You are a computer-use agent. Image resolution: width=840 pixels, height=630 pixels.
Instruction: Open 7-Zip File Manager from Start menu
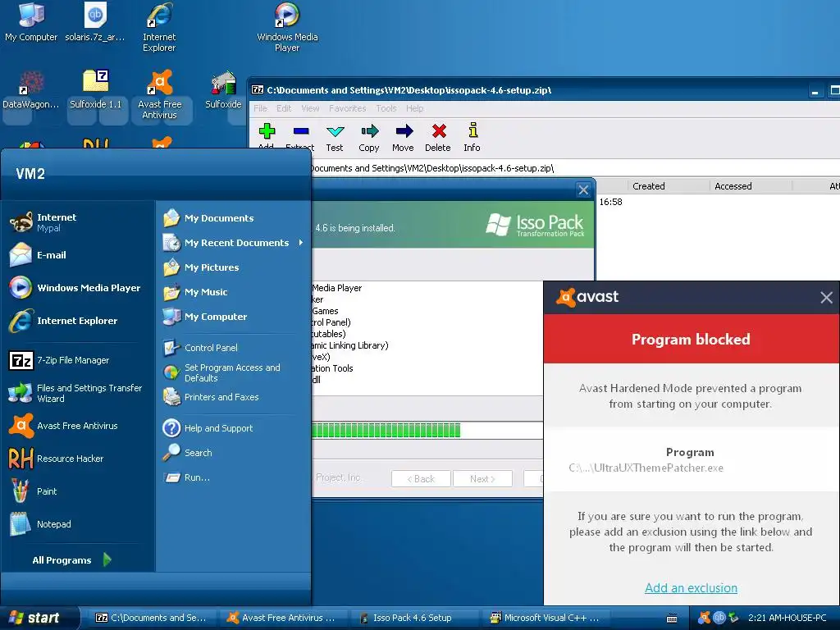click(x=78, y=361)
